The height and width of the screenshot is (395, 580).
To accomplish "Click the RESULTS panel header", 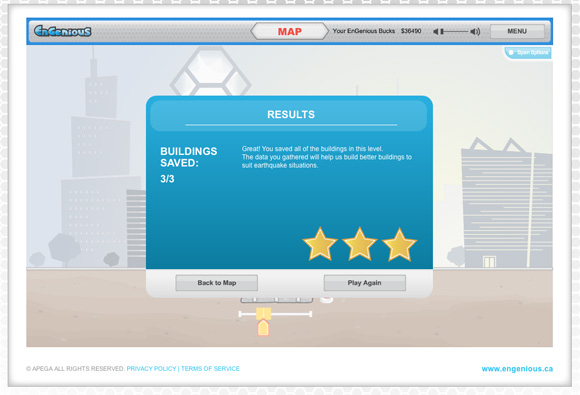I will [291, 115].
